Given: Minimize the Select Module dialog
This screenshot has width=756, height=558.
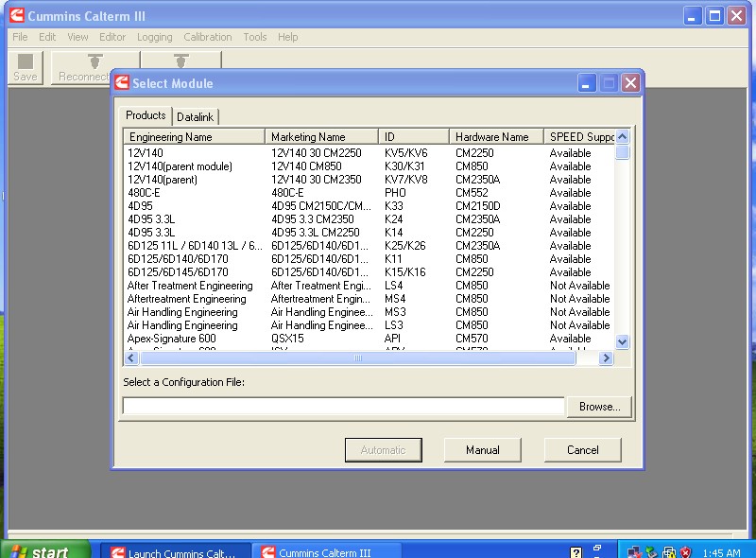Looking at the screenshot, I should coord(586,83).
